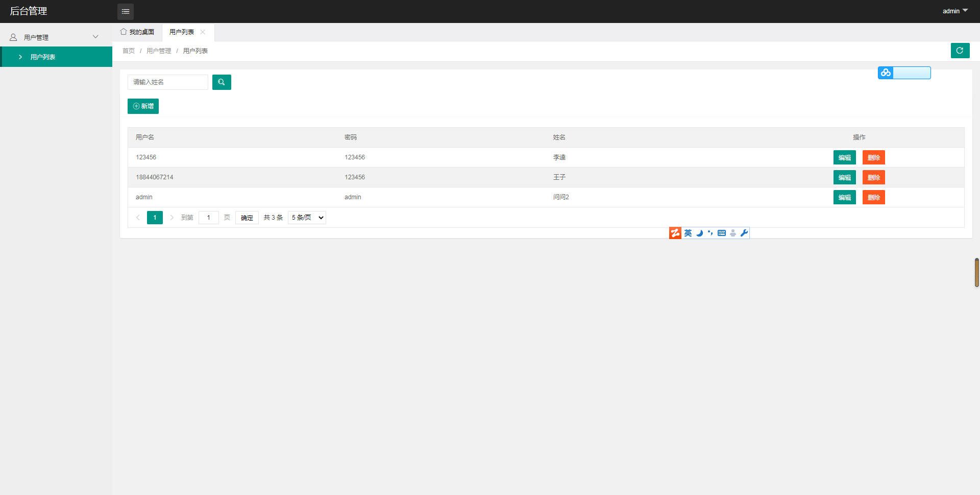Click the Sogou input method logo
The width and height of the screenshot is (980, 495).
coord(675,233)
